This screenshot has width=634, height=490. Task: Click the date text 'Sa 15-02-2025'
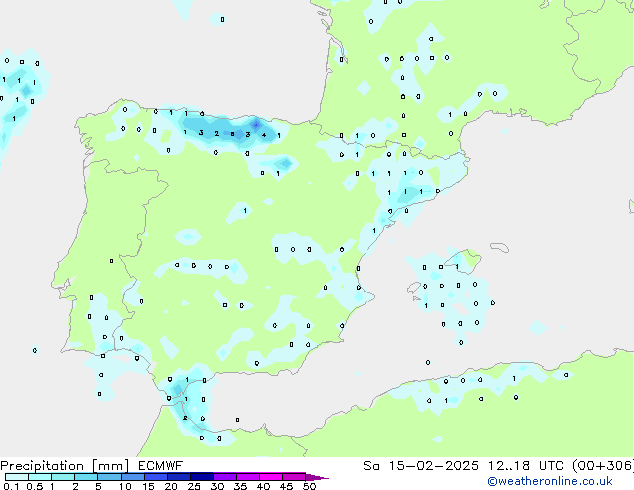(x=421, y=466)
